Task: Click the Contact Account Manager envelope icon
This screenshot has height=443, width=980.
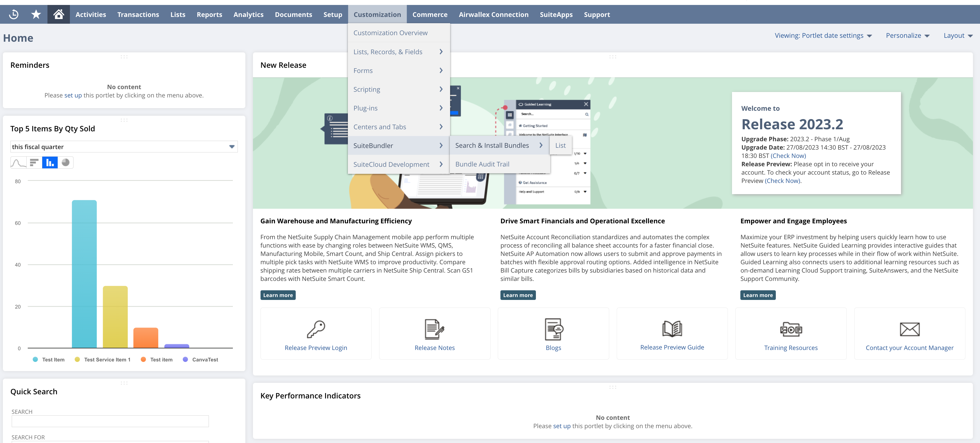Action: 909,329
